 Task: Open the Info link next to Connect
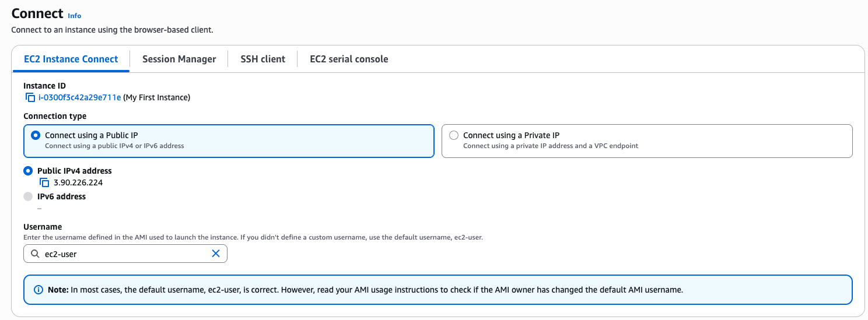pyautogui.click(x=75, y=16)
